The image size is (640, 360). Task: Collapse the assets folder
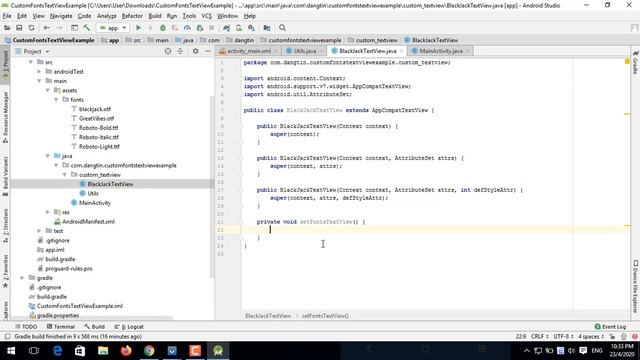click(x=48, y=90)
